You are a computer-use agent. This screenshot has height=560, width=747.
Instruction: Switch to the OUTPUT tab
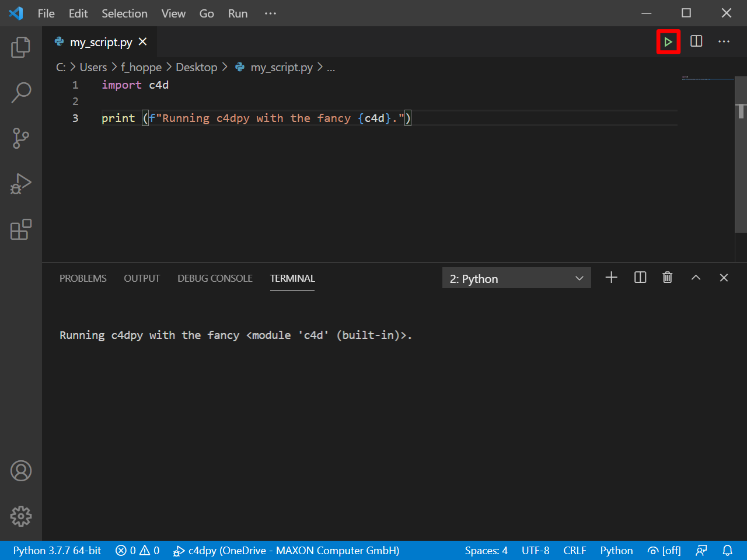(142, 278)
